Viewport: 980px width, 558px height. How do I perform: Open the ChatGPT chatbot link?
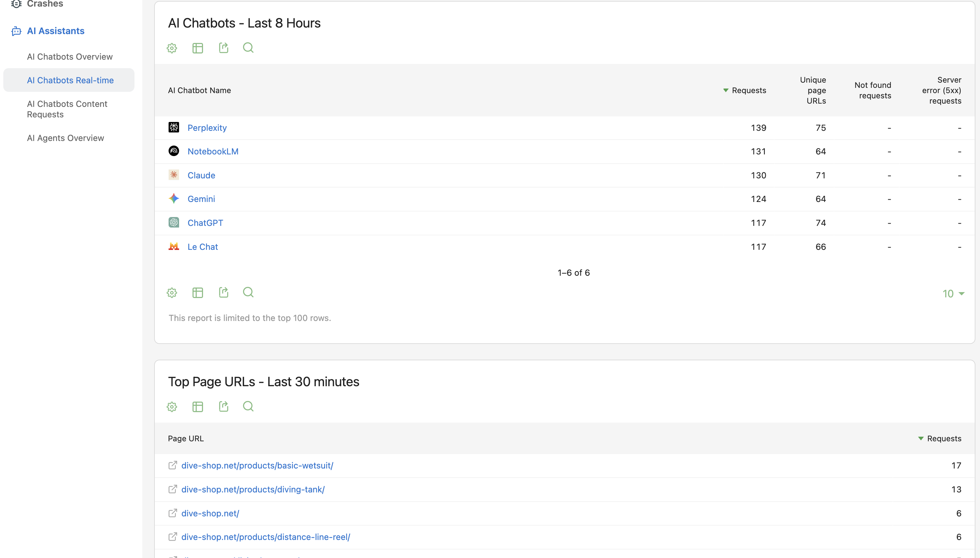point(205,223)
